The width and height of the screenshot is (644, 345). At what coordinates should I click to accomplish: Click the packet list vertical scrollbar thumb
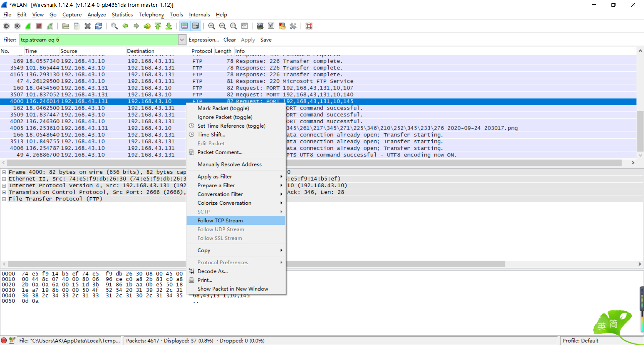click(640, 131)
